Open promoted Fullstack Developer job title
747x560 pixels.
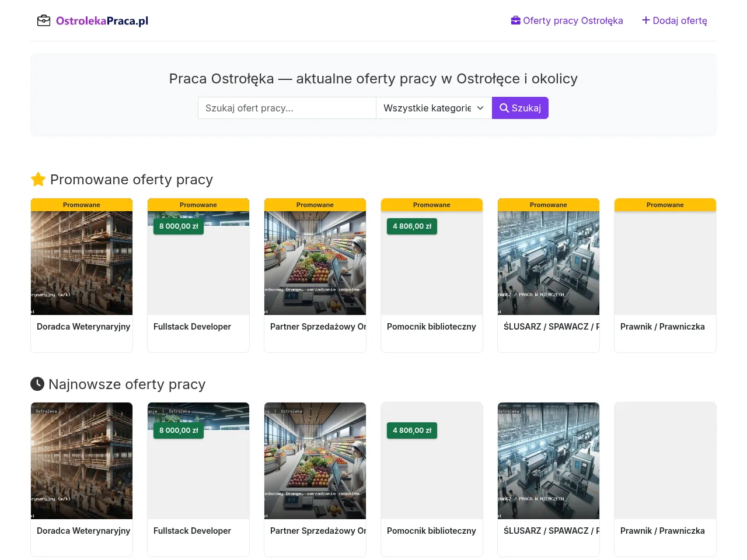[192, 327]
